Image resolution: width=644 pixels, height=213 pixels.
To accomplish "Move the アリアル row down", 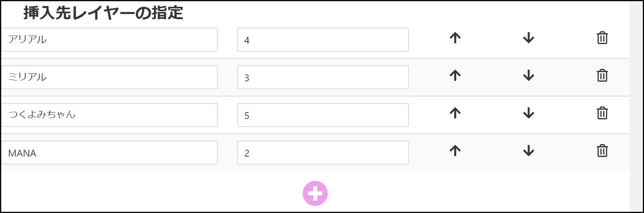I will (529, 38).
